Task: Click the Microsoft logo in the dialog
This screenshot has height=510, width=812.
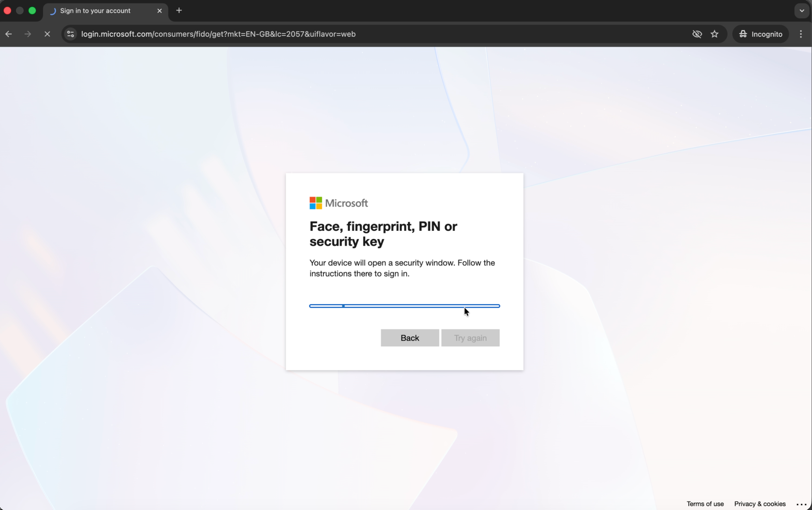Action: pyautogui.click(x=338, y=203)
